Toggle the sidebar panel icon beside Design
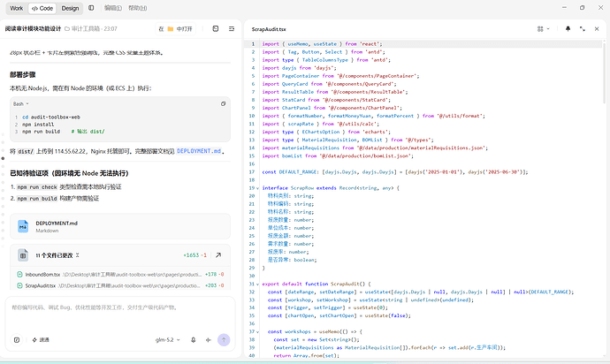 tap(91, 8)
